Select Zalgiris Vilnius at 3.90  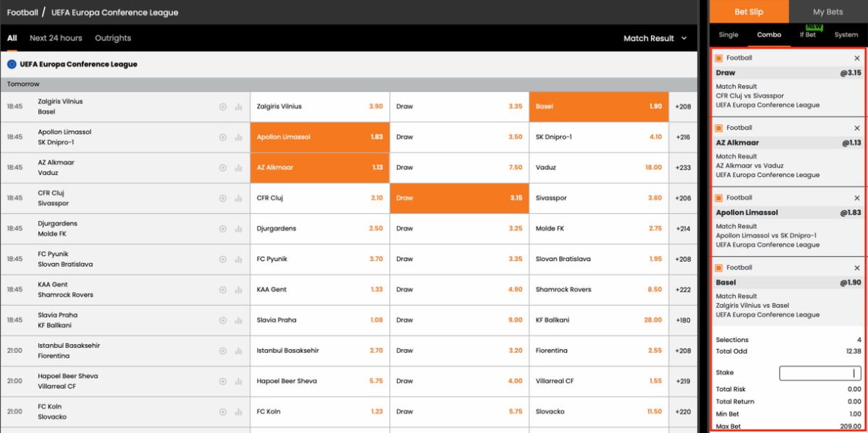coord(320,106)
